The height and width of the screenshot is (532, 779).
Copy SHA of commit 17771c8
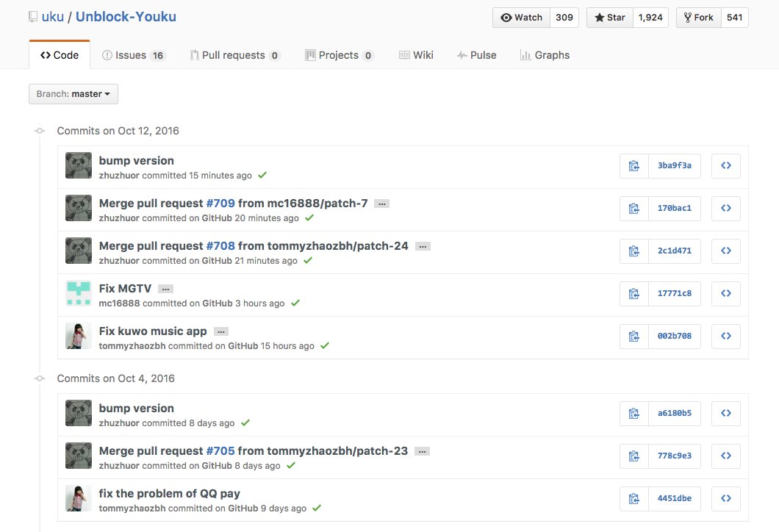[634, 294]
